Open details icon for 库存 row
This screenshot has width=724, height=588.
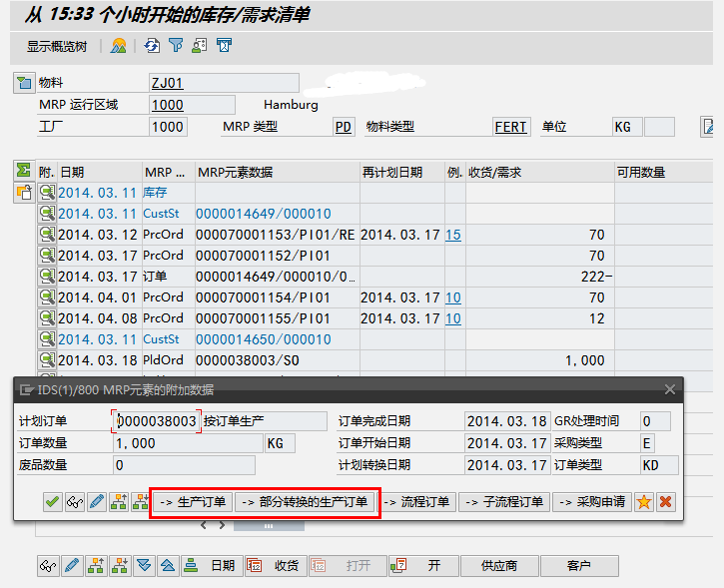46,193
